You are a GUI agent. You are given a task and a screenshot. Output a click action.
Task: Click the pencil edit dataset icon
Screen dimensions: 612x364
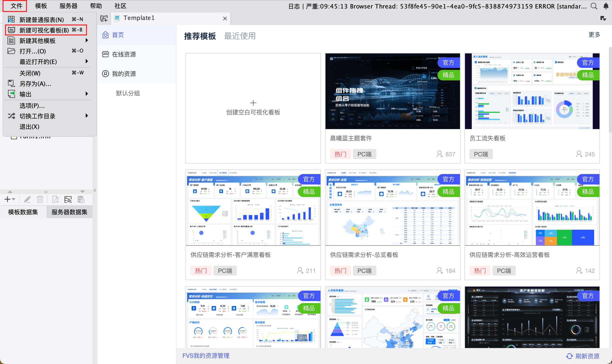(27, 199)
